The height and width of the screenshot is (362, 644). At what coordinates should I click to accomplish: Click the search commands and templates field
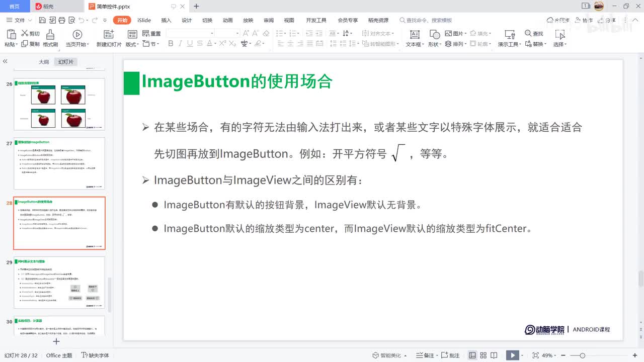tap(426, 20)
